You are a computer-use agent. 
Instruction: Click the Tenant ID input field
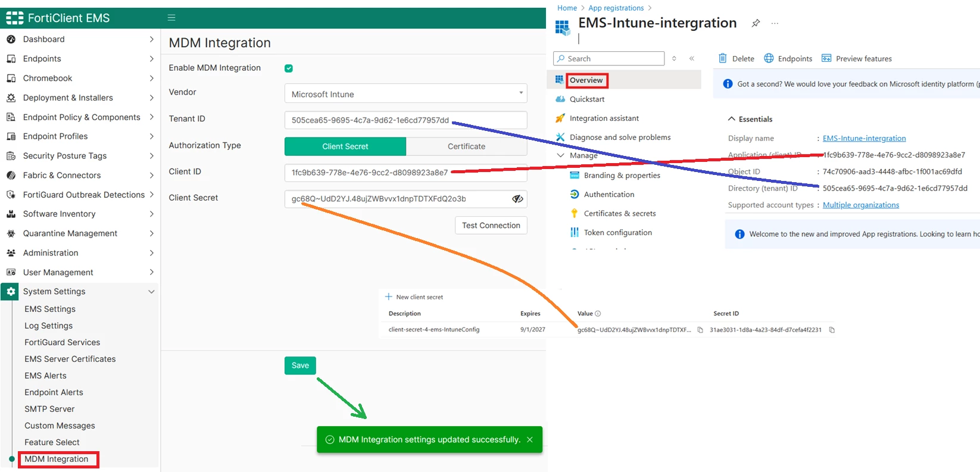pos(406,120)
